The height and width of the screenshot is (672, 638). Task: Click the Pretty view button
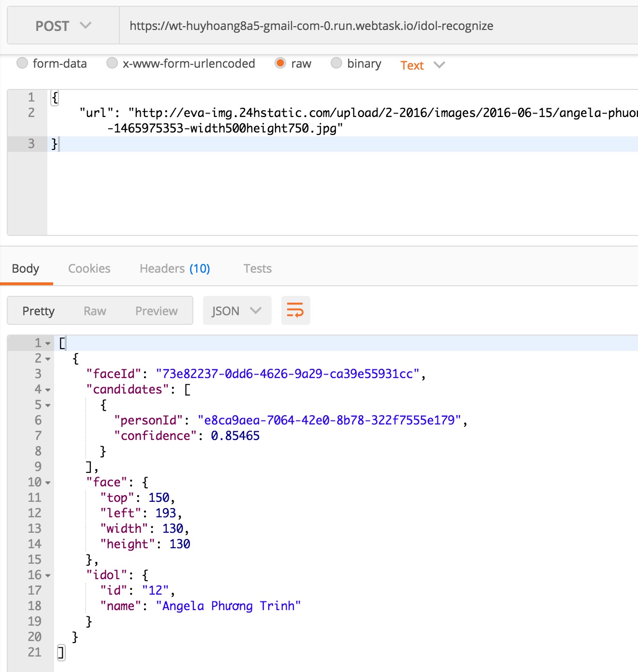39,311
